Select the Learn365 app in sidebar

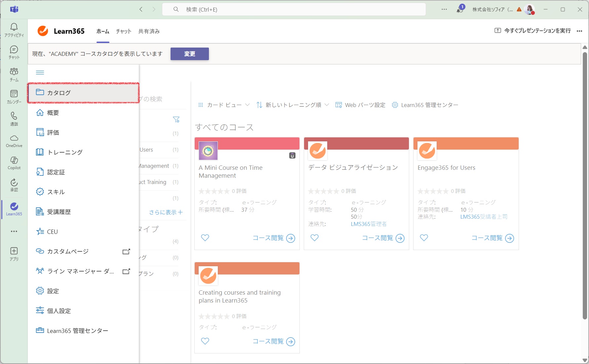[14, 209]
